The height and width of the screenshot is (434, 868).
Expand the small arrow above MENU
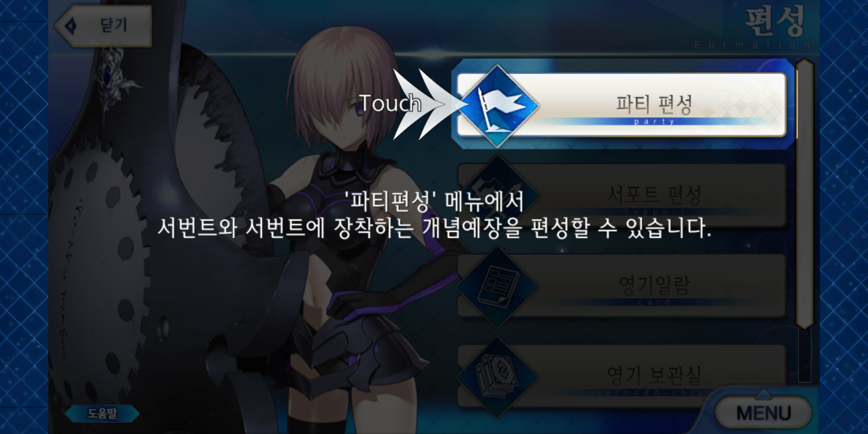click(763, 394)
